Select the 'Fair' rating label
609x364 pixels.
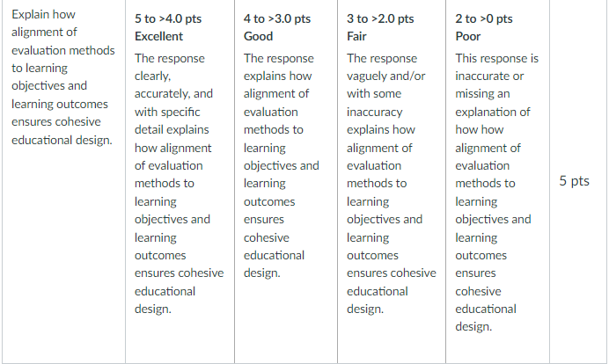click(x=356, y=36)
